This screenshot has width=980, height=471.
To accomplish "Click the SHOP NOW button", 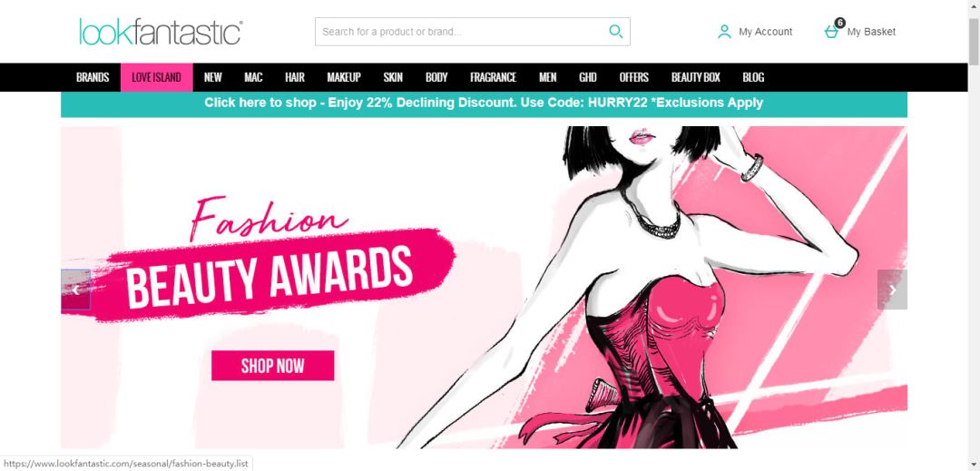I will click(272, 366).
